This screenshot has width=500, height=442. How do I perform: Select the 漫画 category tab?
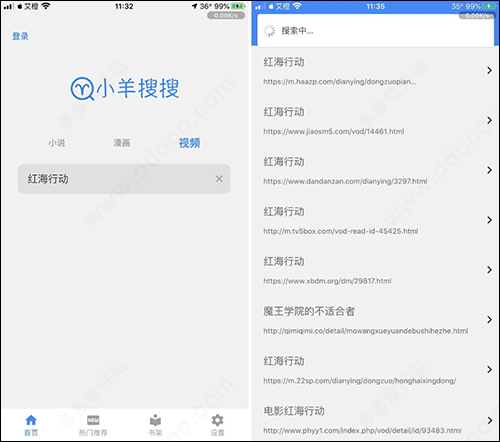pyautogui.click(x=122, y=143)
